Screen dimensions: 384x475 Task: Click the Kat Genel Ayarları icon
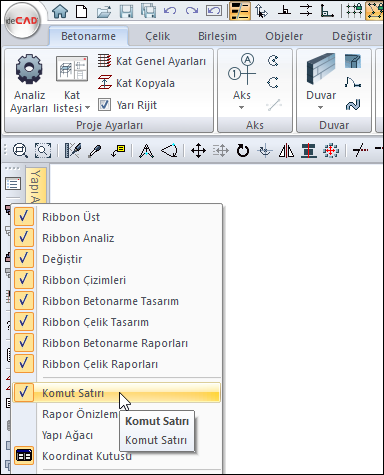[x=105, y=61]
